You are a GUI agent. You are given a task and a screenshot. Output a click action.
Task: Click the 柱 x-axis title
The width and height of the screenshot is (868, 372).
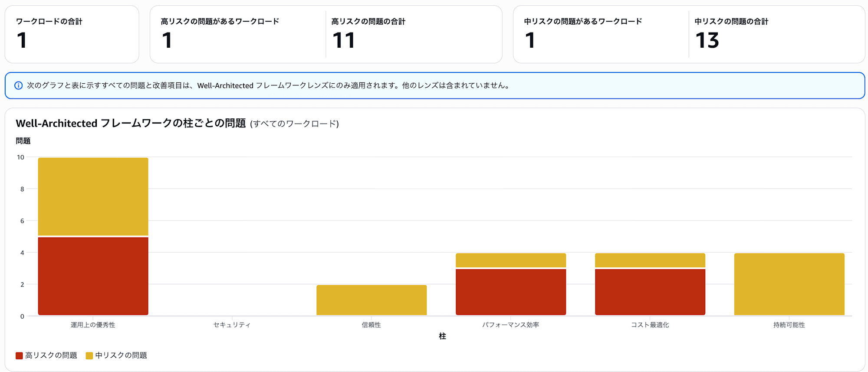[x=442, y=336]
